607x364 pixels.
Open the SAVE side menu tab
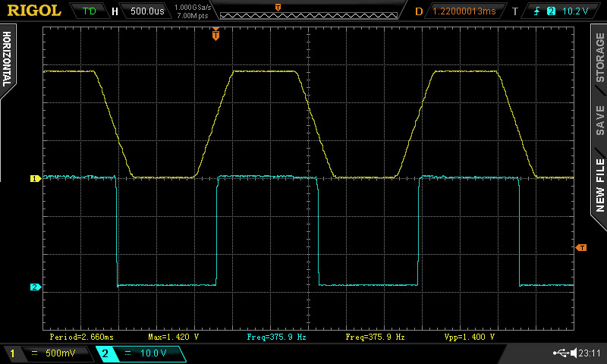[599, 120]
